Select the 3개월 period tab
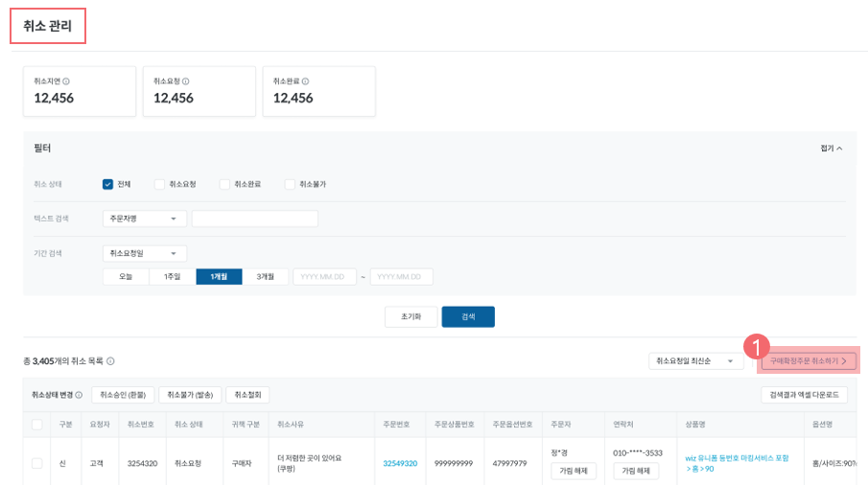This screenshot has height=485, width=868. point(266,276)
